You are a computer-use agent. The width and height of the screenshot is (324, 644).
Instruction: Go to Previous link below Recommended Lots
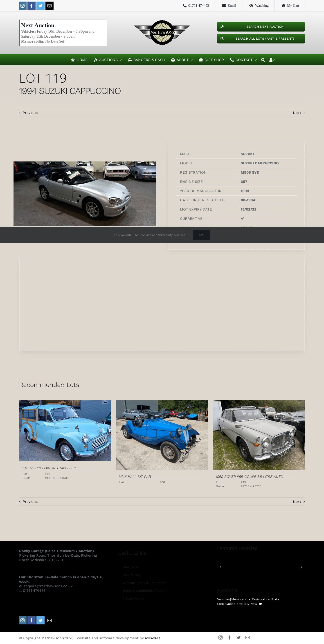click(x=29, y=501)
